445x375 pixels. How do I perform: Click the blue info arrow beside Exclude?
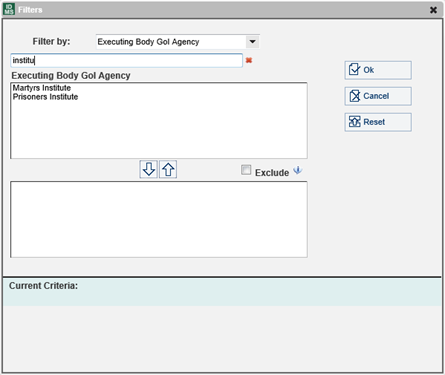pos(297,170)
